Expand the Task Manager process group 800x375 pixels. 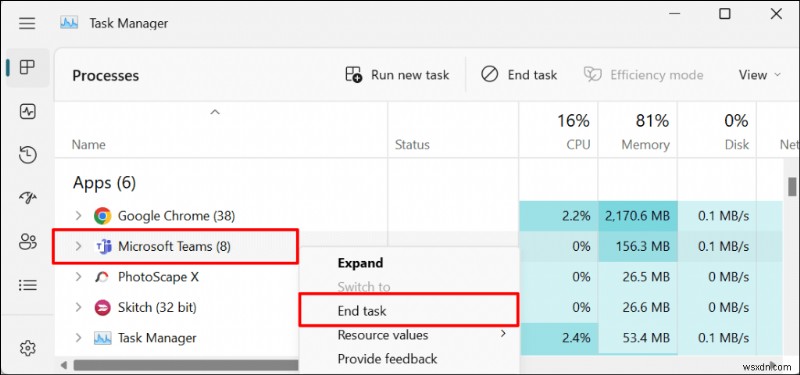pyautogui.click(x=78, y=338)
